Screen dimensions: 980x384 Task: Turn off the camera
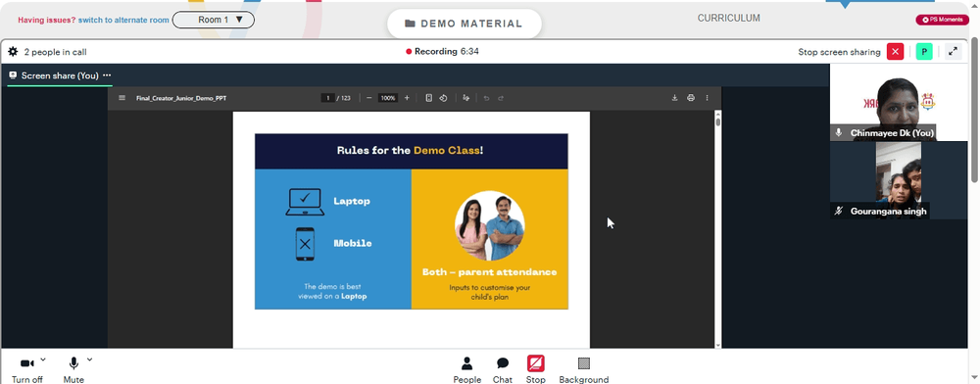[26, 369]
